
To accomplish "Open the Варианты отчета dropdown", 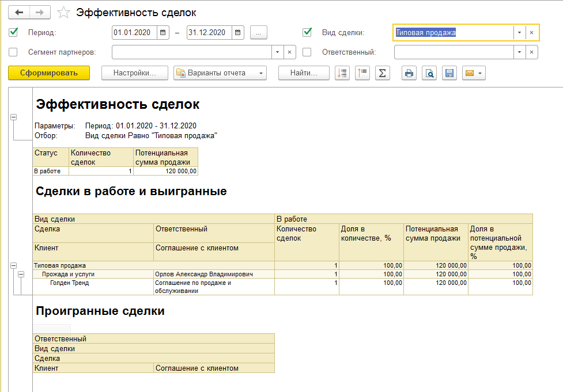I will coord(220,73).
